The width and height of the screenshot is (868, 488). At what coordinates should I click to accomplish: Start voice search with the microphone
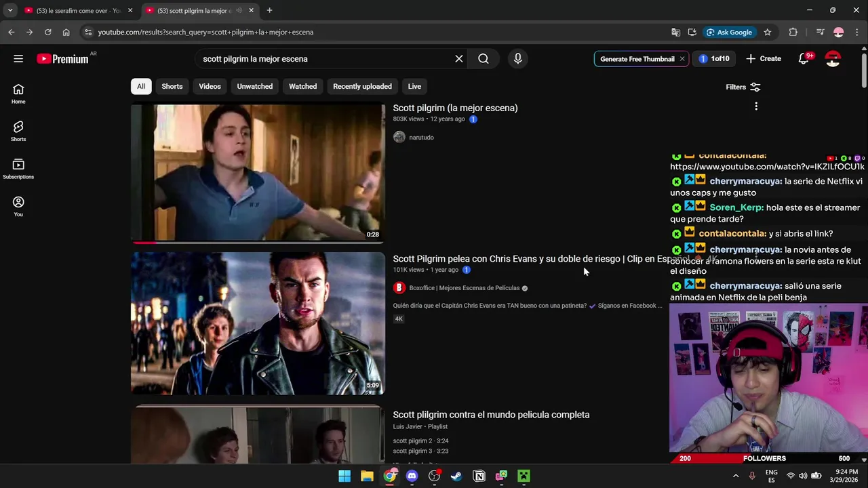tap(518, 59)
